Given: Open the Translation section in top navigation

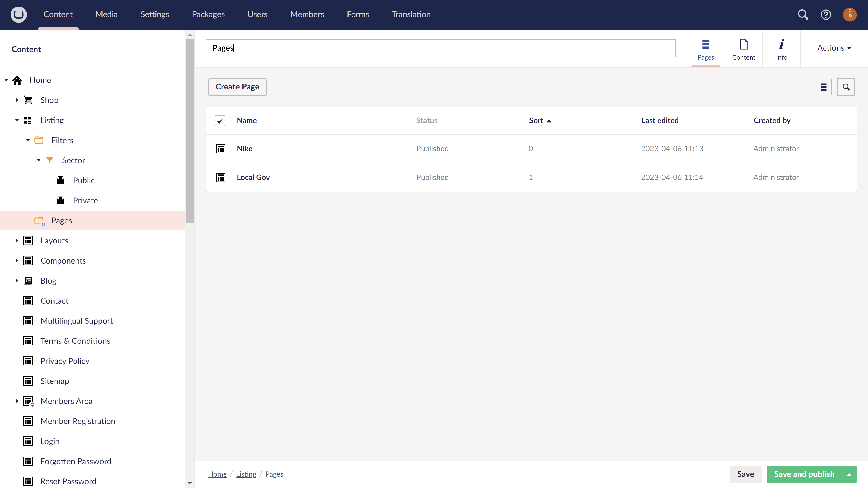Looking at the screenshot, I should pos(411,14).
